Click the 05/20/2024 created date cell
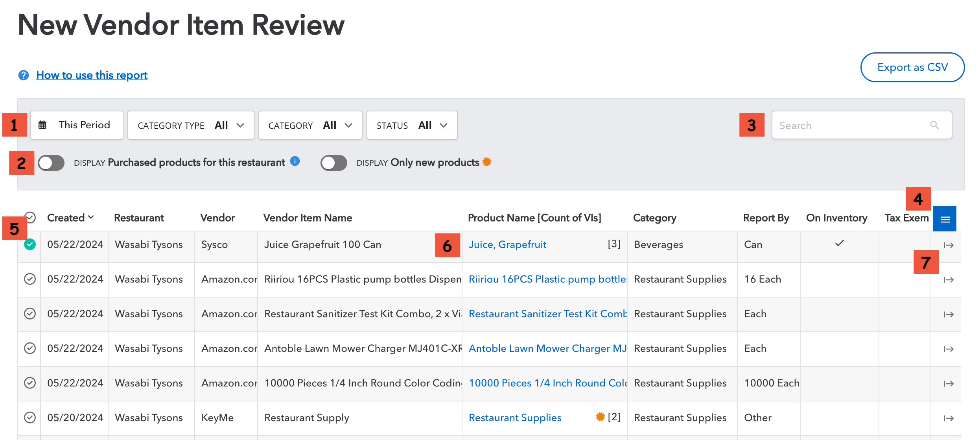Viewport: 980px width, 440px height. pos(75,418)
